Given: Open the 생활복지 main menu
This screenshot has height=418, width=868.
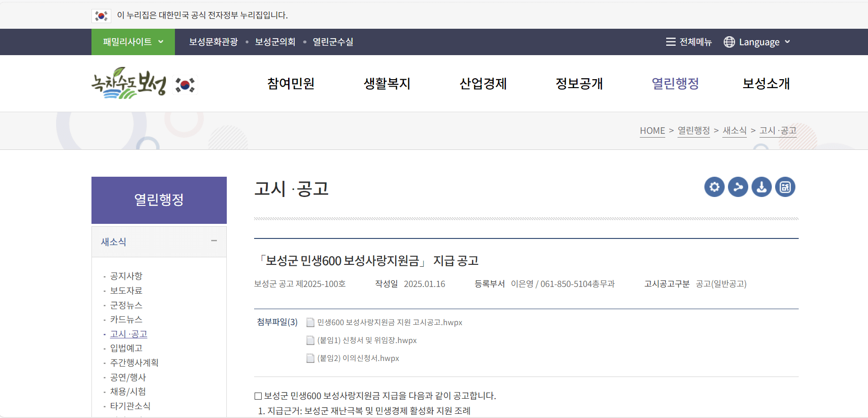Looking at the screenshot, I should [x=387, y=83].
